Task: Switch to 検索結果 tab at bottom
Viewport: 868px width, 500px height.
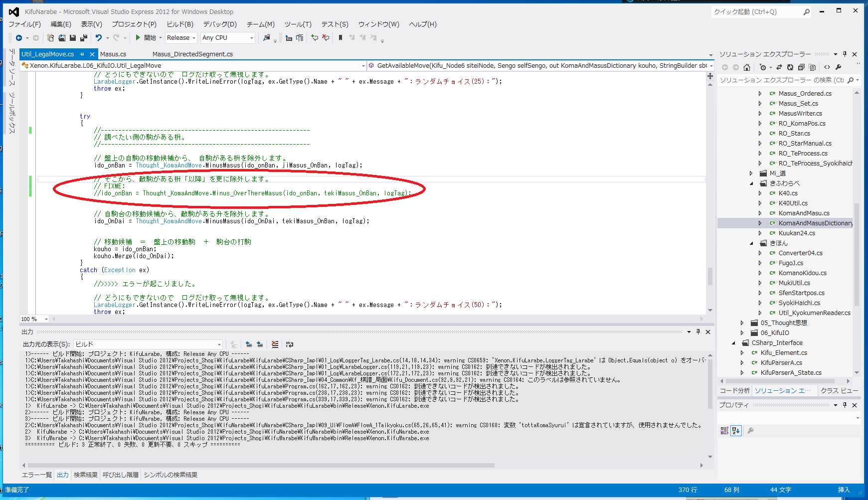Action: (x=86, y=475)
